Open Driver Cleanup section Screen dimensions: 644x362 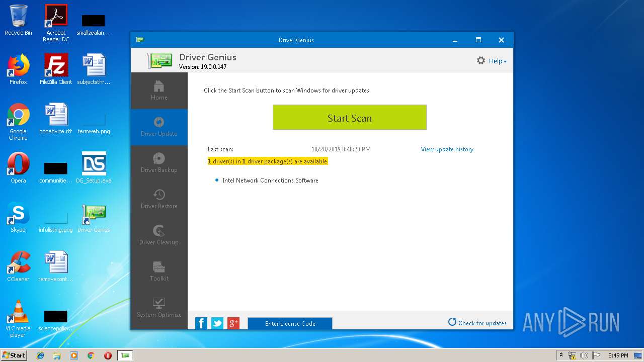(x=159, y=236)
